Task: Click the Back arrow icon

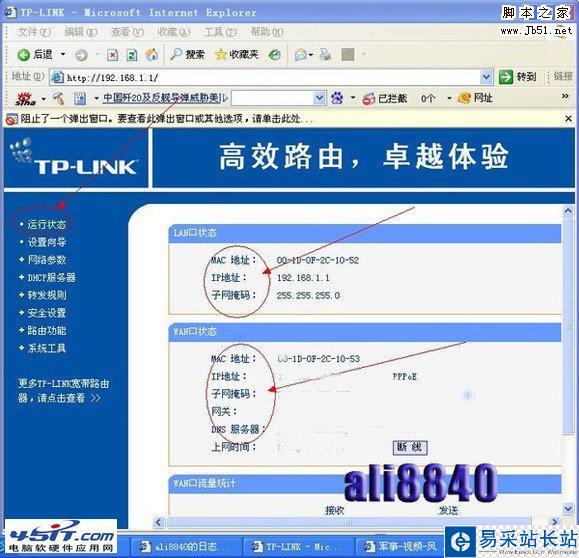Action: [24, 55]
